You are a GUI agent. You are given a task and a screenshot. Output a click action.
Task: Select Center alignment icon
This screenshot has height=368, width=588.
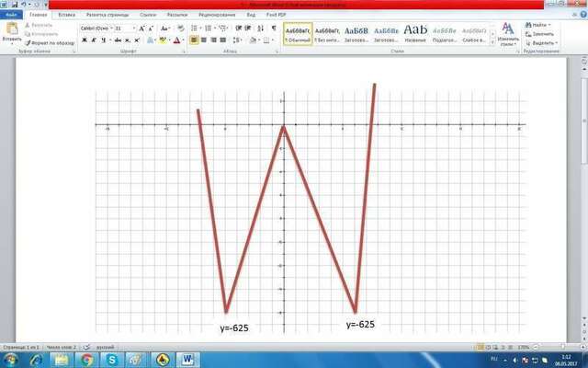[x=204, y=40]
